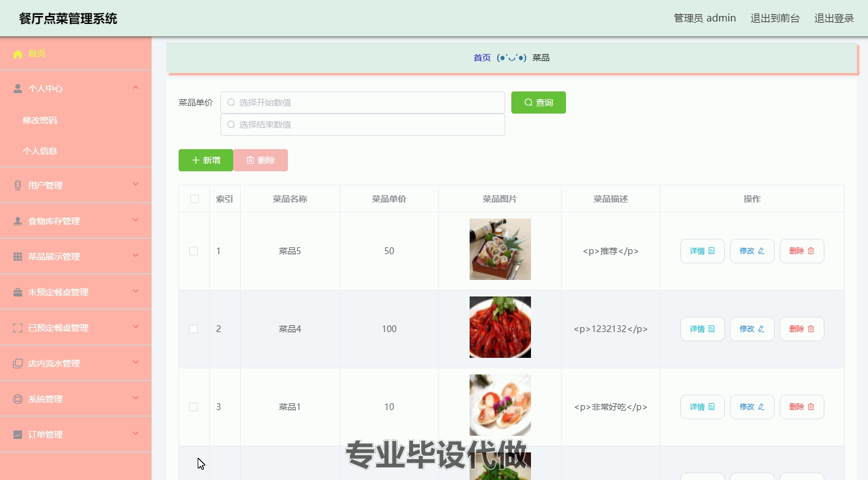Collapse the 个人中心 menu chevron
Screen dimensions: 868x480
click(136, 88)
